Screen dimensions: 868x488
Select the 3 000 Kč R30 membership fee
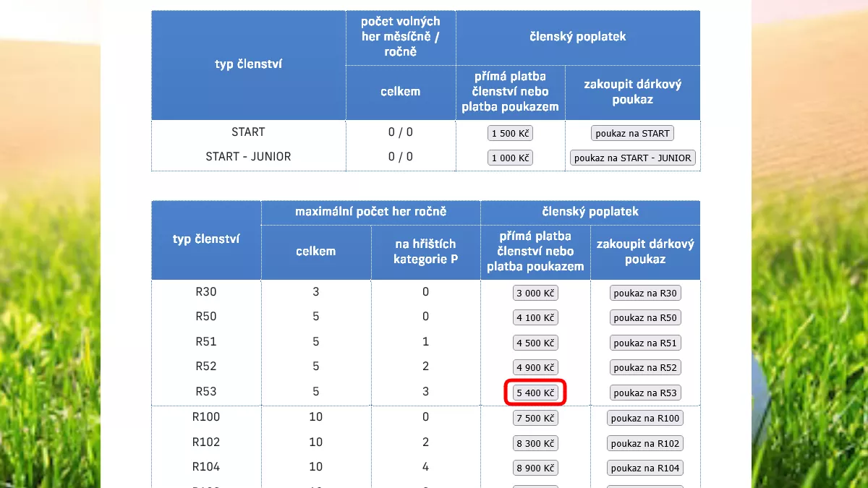coord(535,293)
